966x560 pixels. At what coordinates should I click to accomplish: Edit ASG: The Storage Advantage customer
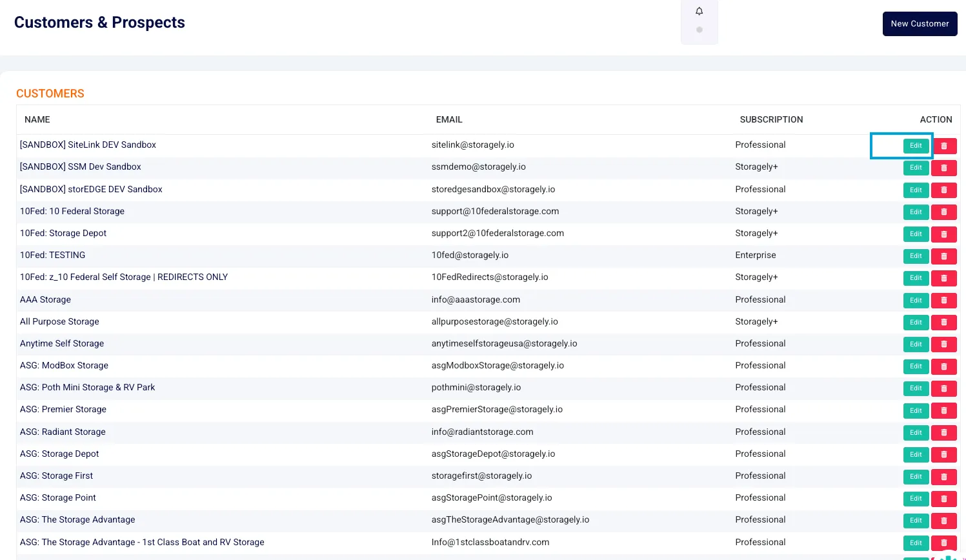tap(916, 521)
